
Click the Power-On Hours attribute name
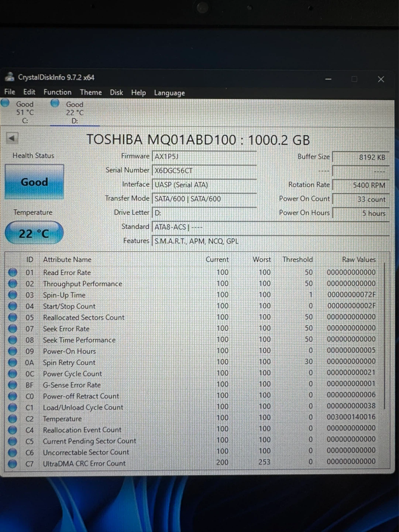click(x=69, y=351)
